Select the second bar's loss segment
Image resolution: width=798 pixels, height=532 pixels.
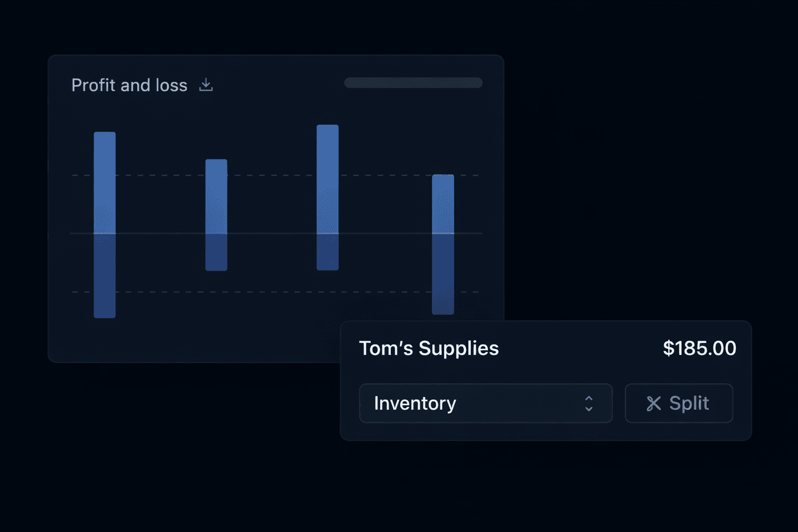[x=216, y=252]
